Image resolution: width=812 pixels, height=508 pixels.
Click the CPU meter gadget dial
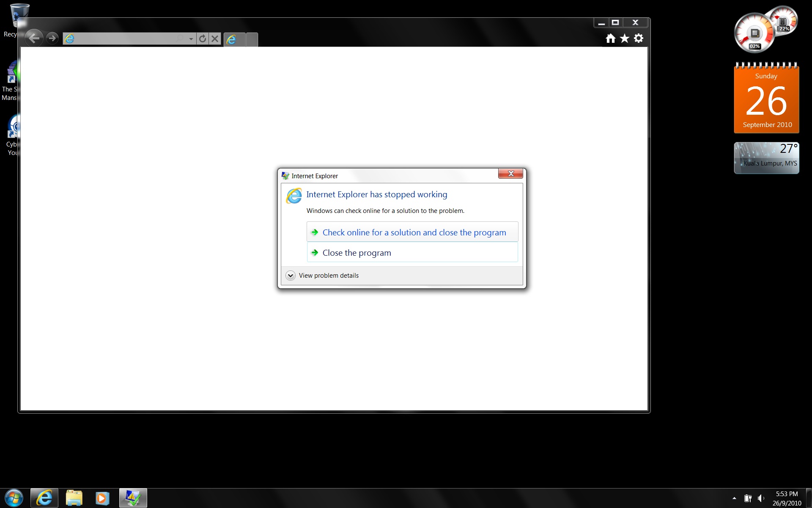tap(754, 33)
